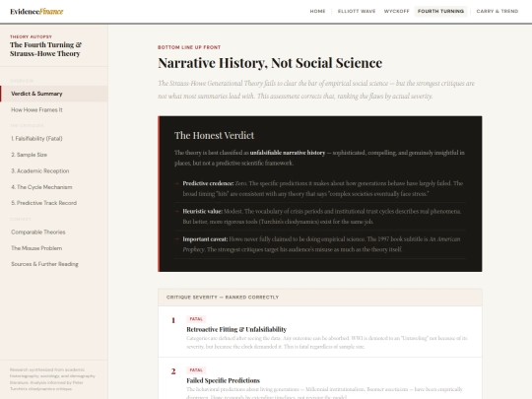
Task: Click the Fatal badge on critique 2
Action: tap(196, 370)
